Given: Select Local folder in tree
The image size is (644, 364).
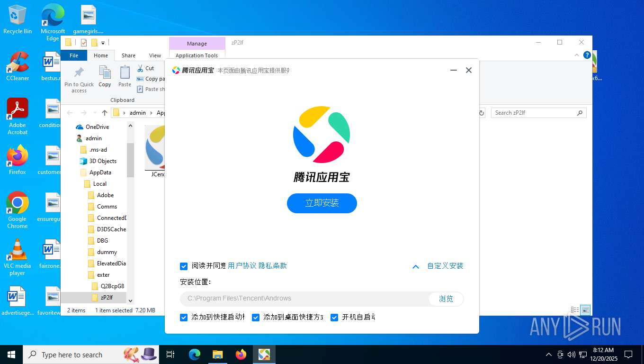Looking at the screenshot, I should 99,184.
